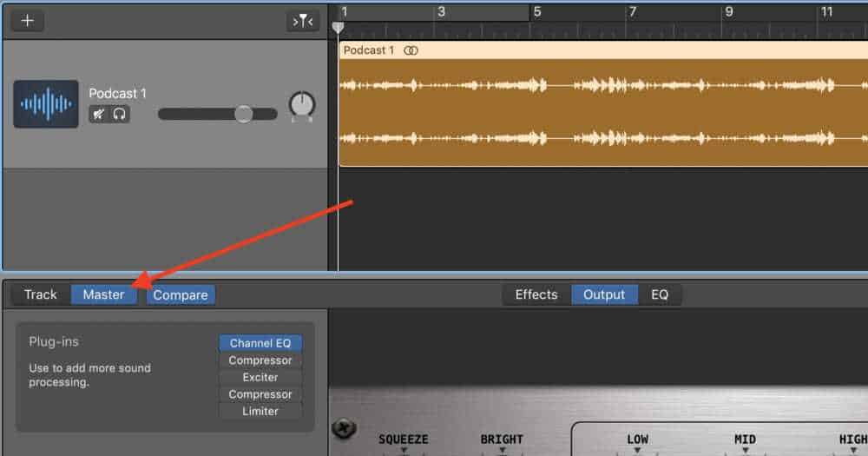Viewport: 868px width, 456px height.
Task: Click the Podcast 1 pan knob
Action: tap(302, 105)
